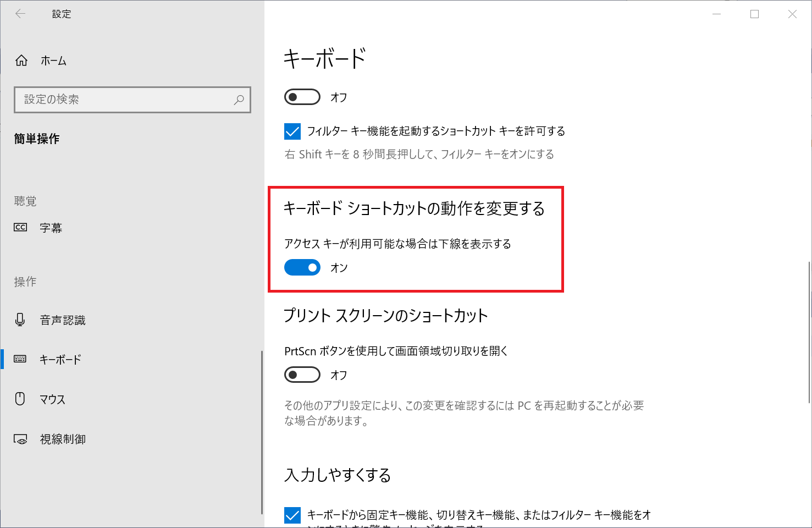The image size is (812, 528).
Task: Click the sidebar vertical scrollbar
Action: (262, 432)
